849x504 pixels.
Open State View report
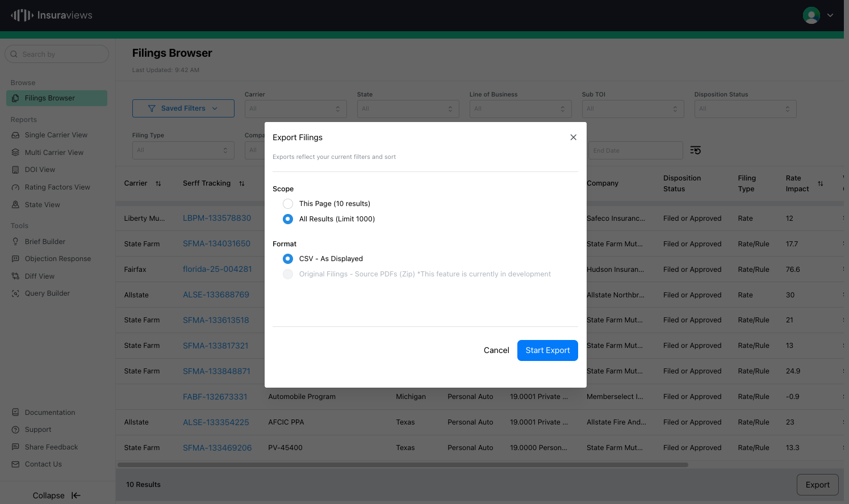[43, 205]
